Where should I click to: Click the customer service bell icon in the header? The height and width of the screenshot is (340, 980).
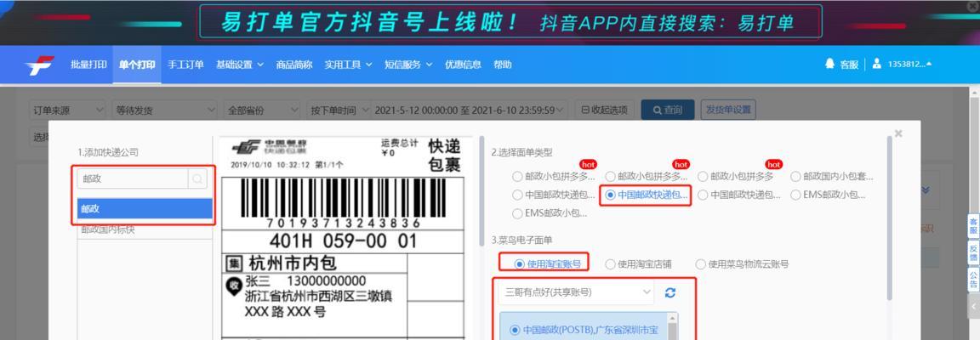[830, 64]
